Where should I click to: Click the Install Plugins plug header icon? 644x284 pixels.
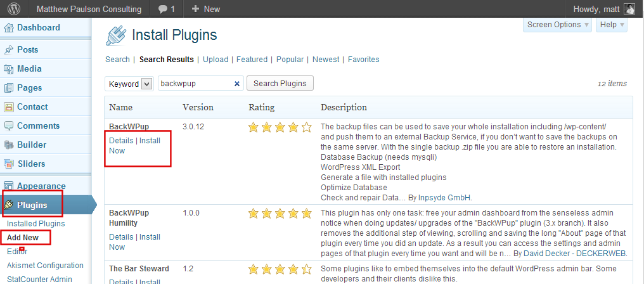116,35
